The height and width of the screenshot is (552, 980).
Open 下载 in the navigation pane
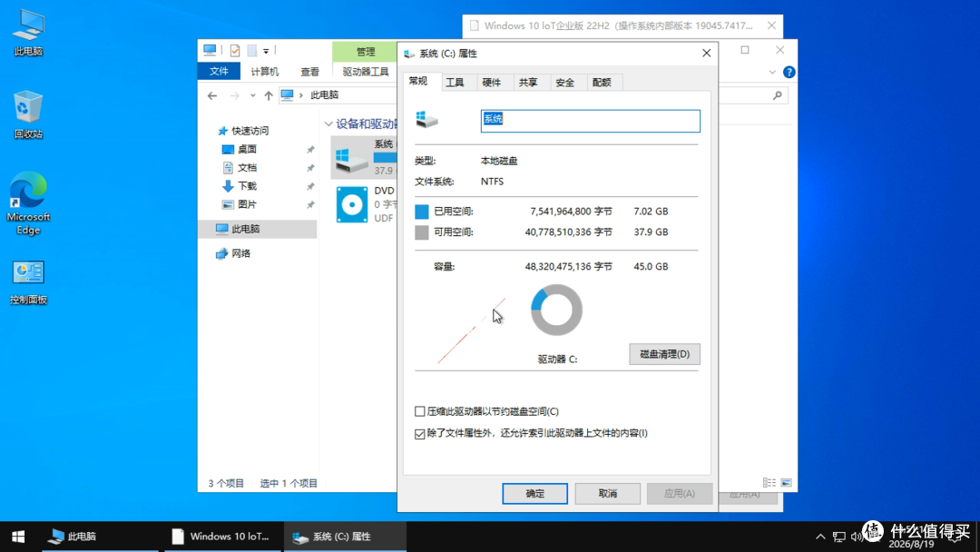coord(240,186)
